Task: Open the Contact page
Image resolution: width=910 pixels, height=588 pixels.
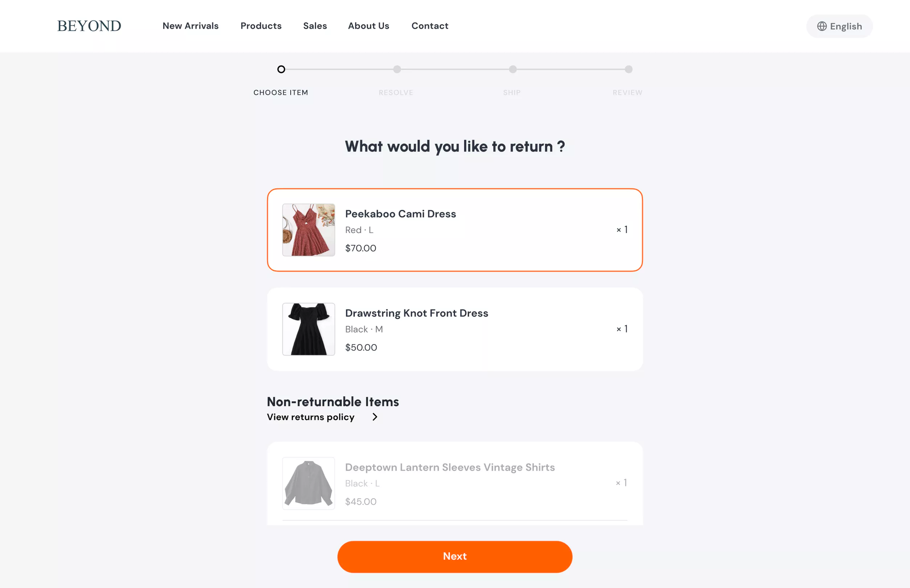Action: [x=430, y=26]
